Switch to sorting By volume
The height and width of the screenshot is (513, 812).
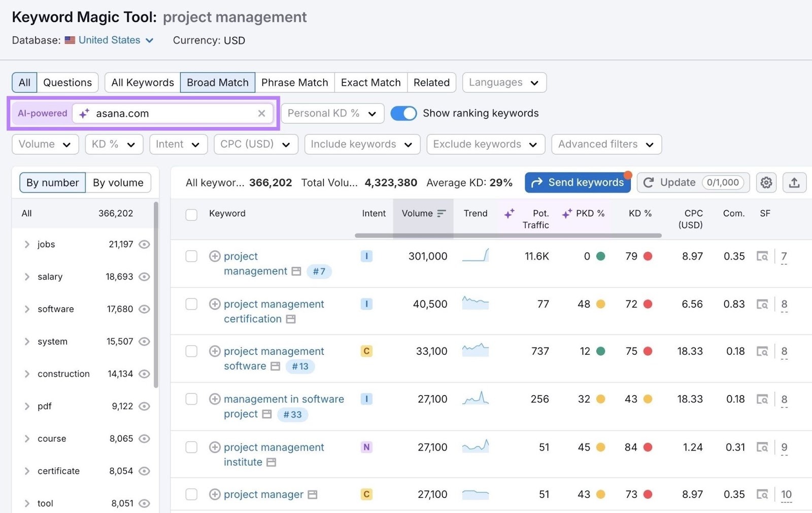118,182
